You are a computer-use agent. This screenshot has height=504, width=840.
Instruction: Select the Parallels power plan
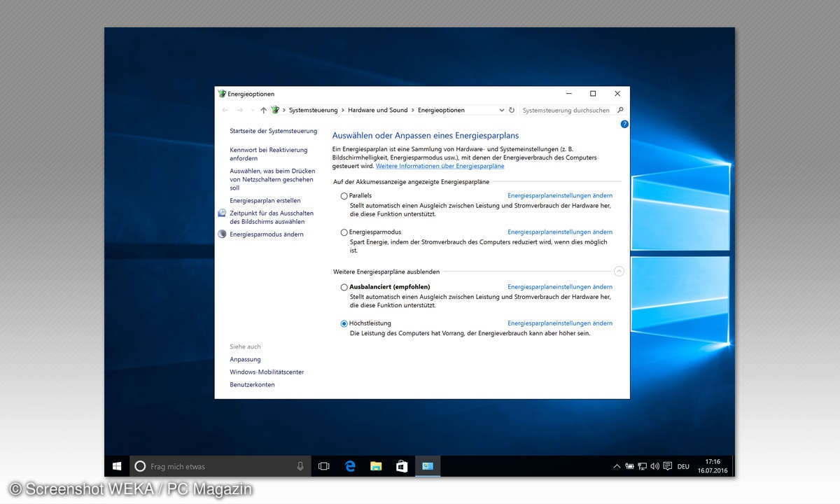pyautogui.click(x=344, y=196)
